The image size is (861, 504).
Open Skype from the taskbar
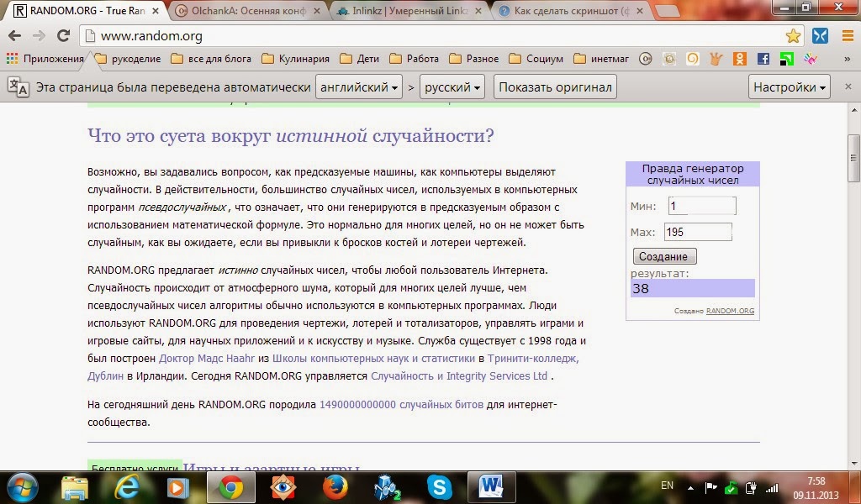point(439,487)
